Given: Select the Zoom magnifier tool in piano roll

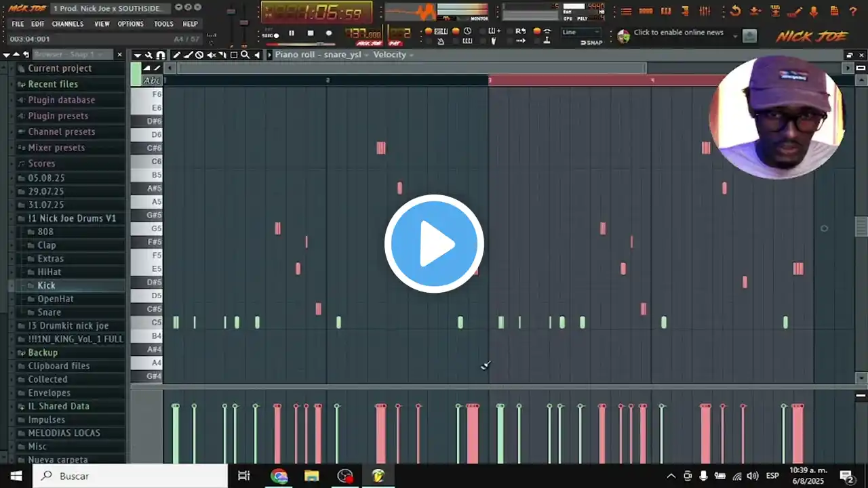Looking at the screenshot, I should click(x=245, y=55).
